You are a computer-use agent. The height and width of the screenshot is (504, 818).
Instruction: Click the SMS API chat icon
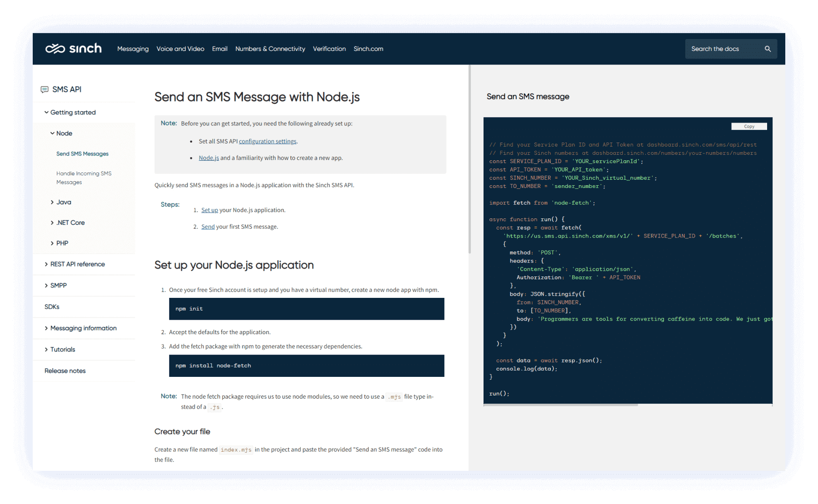tap(45, 89)
